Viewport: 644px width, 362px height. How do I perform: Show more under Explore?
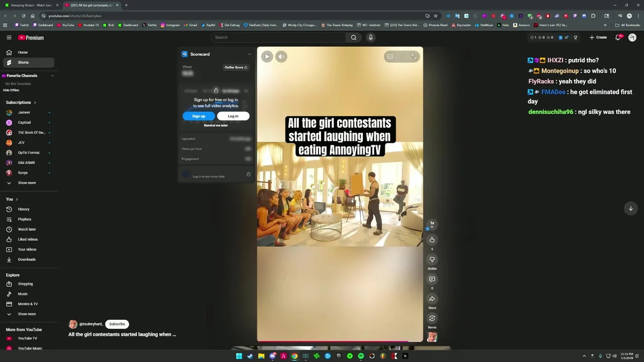click(29, 314)
